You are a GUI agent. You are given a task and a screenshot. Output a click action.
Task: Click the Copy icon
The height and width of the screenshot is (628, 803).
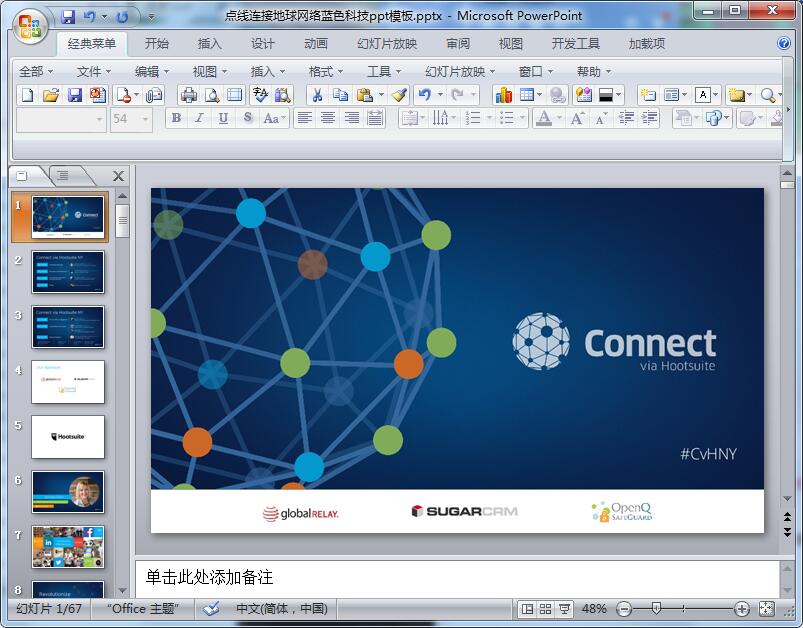click(x=340, y=95)
